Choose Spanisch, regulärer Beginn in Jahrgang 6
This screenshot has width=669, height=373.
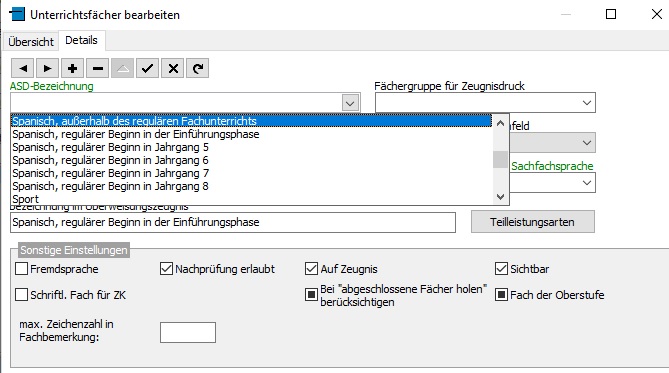tap(252, 160)
